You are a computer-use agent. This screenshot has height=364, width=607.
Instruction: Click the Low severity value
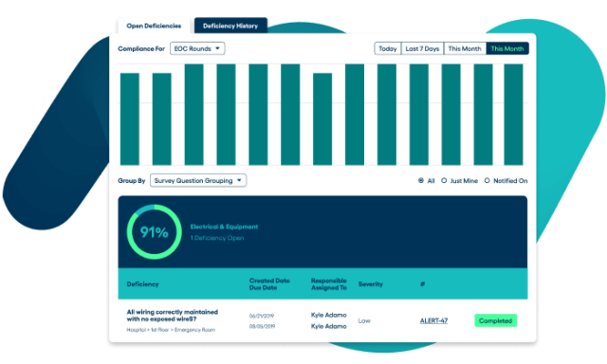(x=364, y=320)
